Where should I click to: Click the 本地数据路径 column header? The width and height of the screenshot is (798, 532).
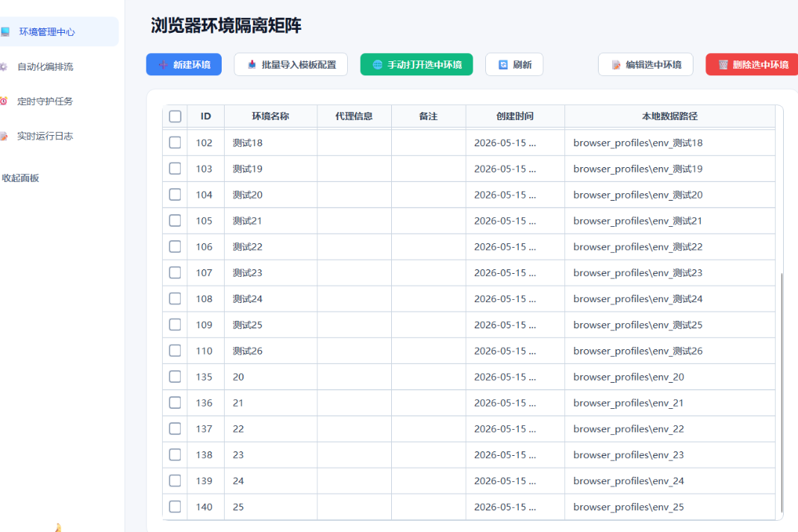[670, 116]
